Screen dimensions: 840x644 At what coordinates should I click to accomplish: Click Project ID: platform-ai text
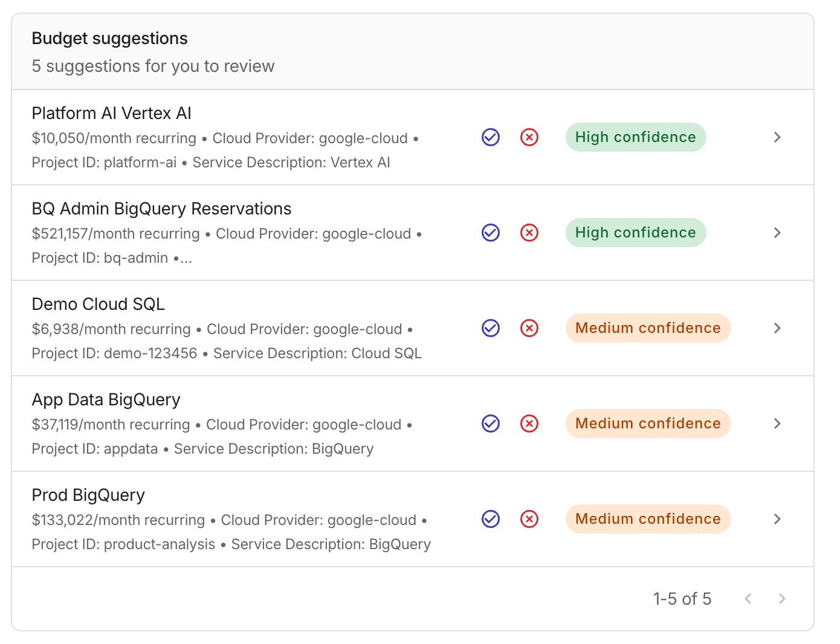click(x=105, y=163)
